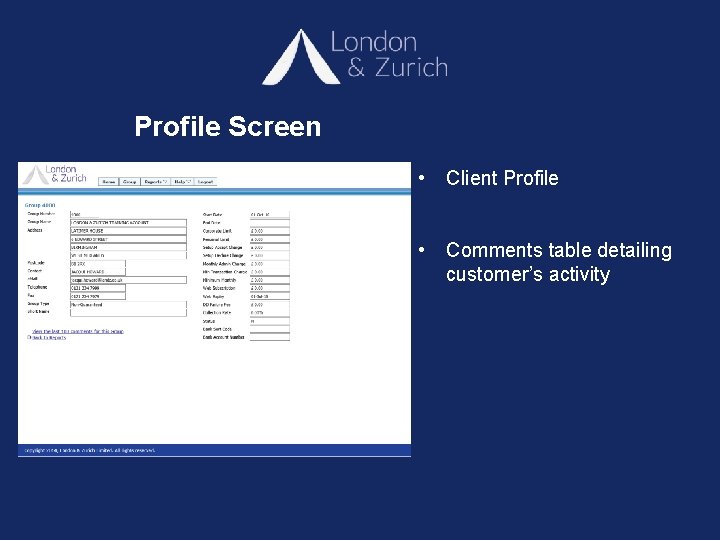This screenshot has height=540, width=720.
Task: Click the Profile Screen slide title
Action: (x=228, y=126)
